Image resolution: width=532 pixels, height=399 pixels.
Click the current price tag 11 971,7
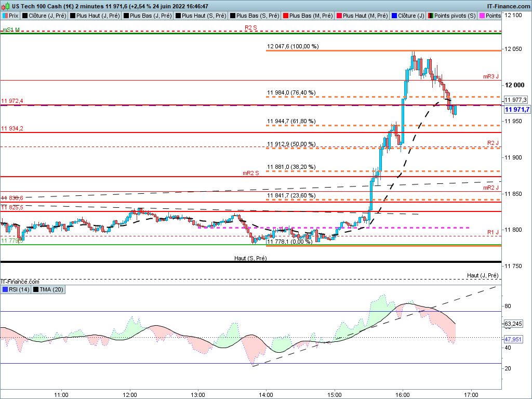pyautogui.click(x=517, y=110)
